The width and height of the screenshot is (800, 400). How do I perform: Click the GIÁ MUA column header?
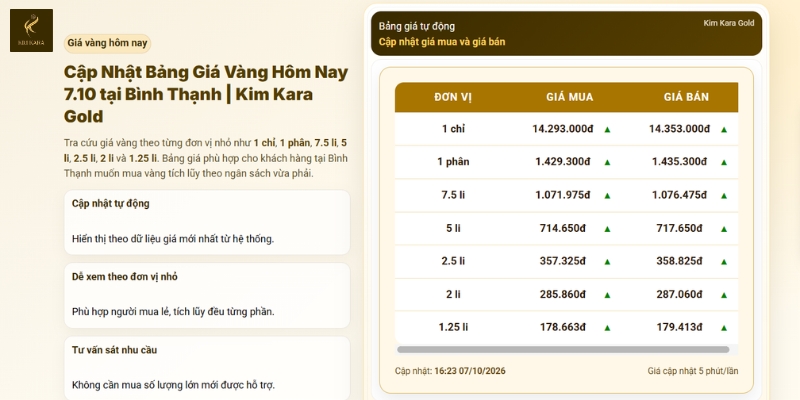point(570,97)
